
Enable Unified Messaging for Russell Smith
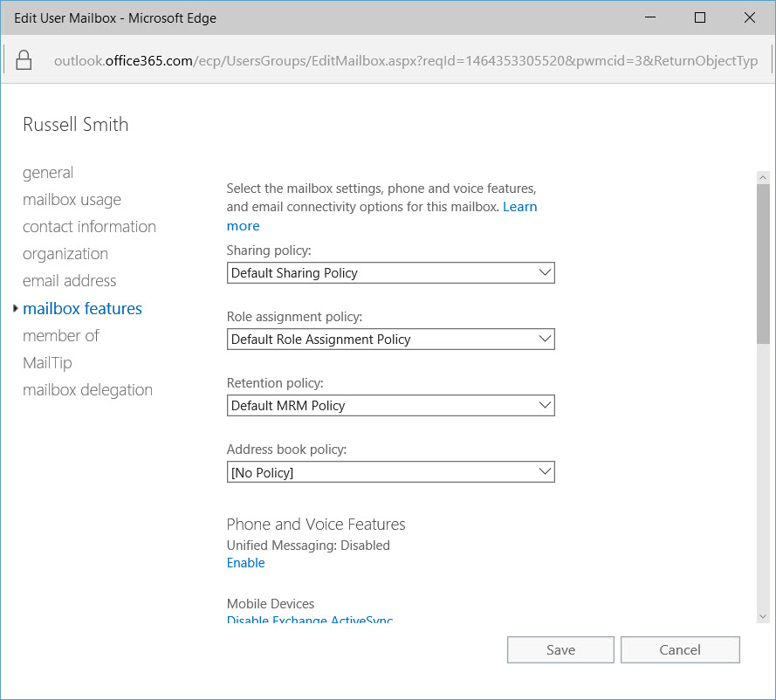click(245, 562)
